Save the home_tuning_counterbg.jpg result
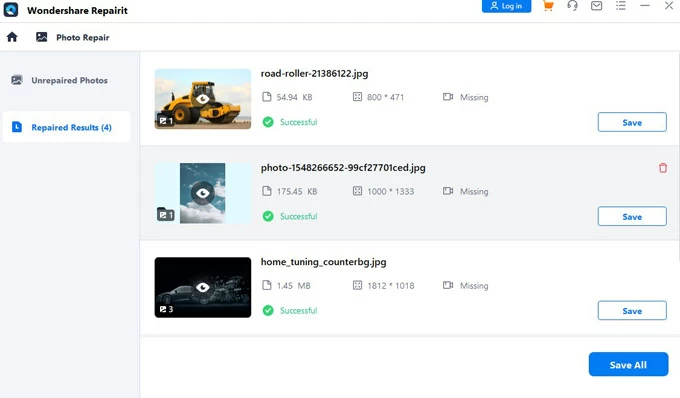Screen dimensions: 680x398 tap(632, 310)
